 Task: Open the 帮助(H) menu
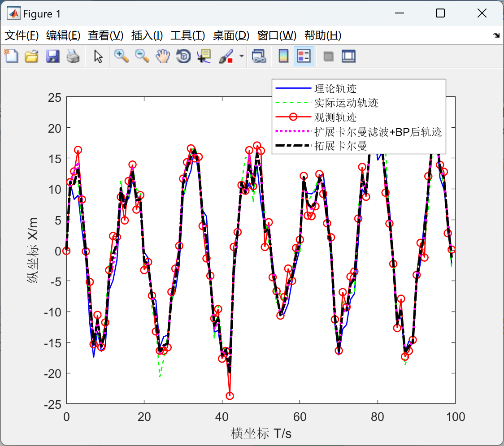pos(323,35)
